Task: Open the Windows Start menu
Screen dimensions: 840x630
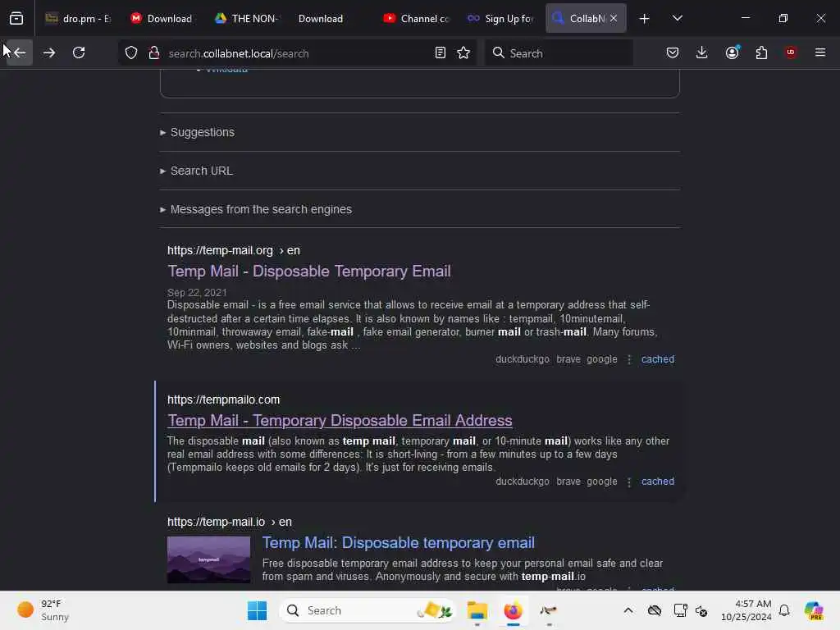Action: 257,610
